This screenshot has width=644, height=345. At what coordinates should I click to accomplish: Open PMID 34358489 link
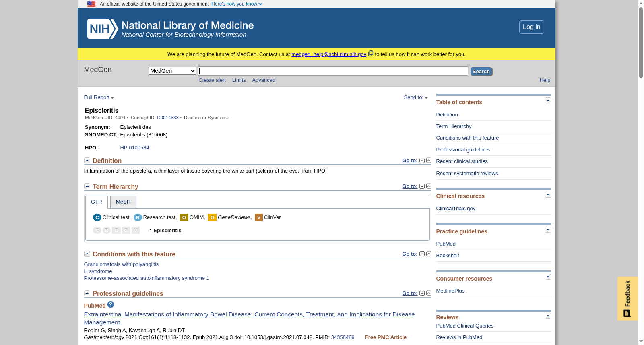point(343,337)
